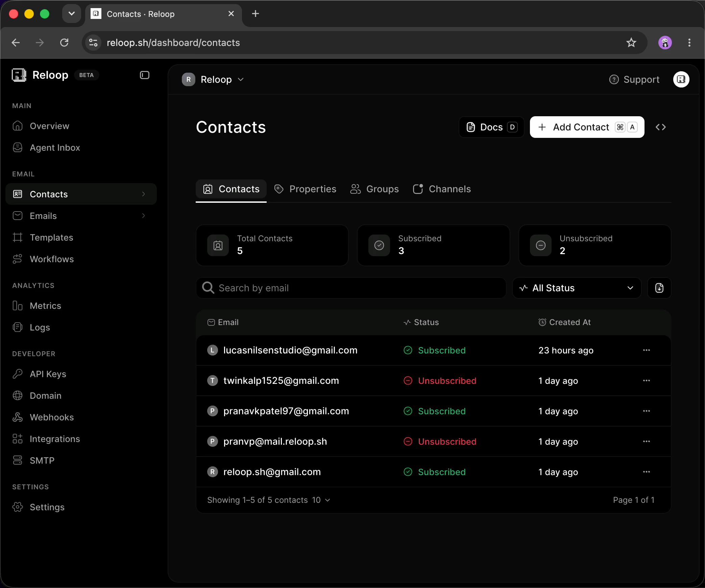This screenshot has height=588, width=705.
Task: Click the L avatar of lucasnilsenstudio
Action: [x=212, y=350]
